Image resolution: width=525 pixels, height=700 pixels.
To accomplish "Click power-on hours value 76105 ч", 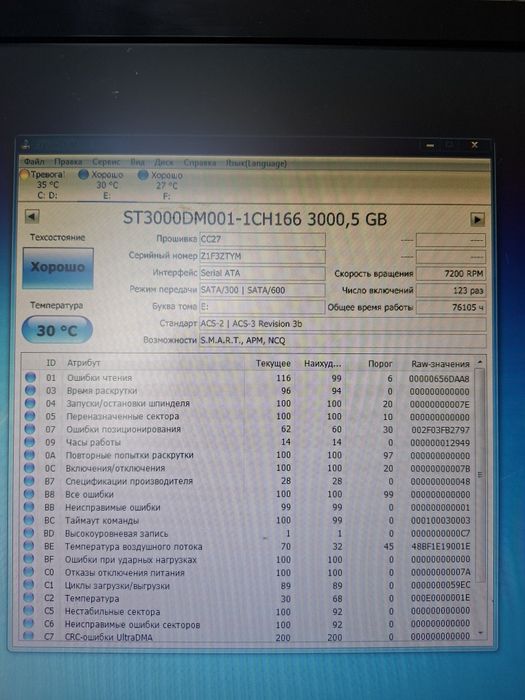I will coord(451,308).
